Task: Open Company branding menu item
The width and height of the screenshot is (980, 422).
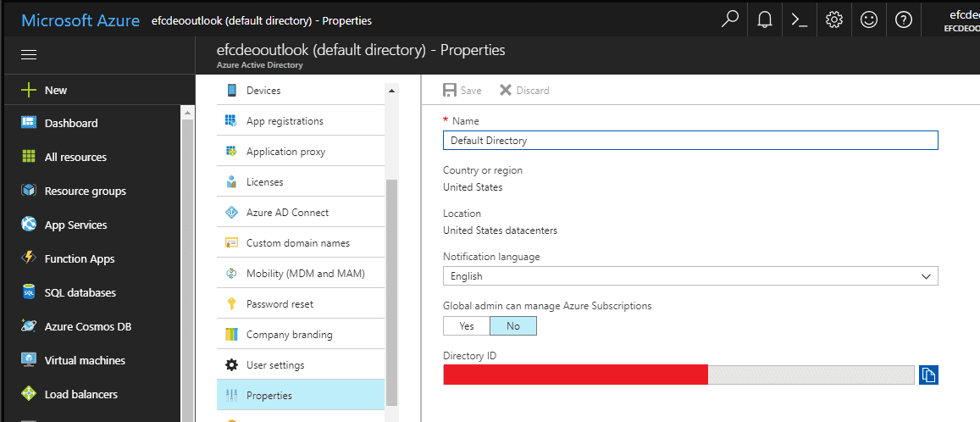Action: tap(301, 335)
